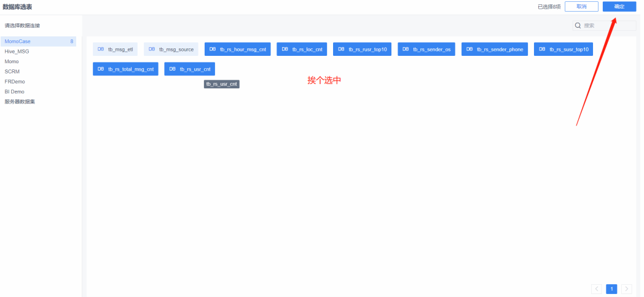Click DB icon on tb_rs_total_msg_cnt

point(101,69)
